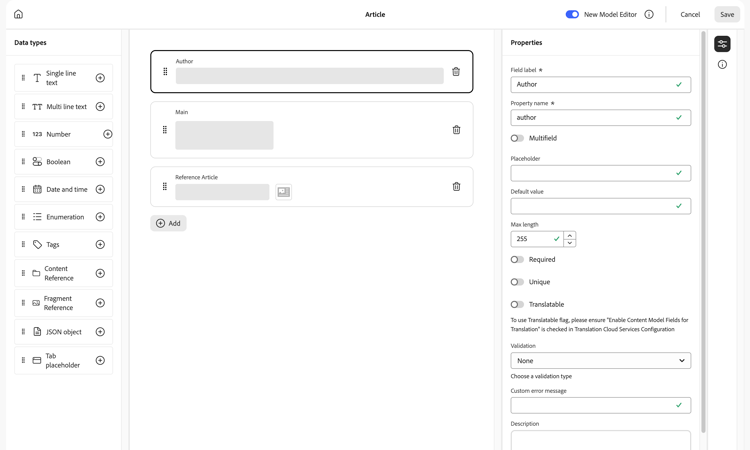
Task: Open the properties panel settings icon
Action: (722, 44)
